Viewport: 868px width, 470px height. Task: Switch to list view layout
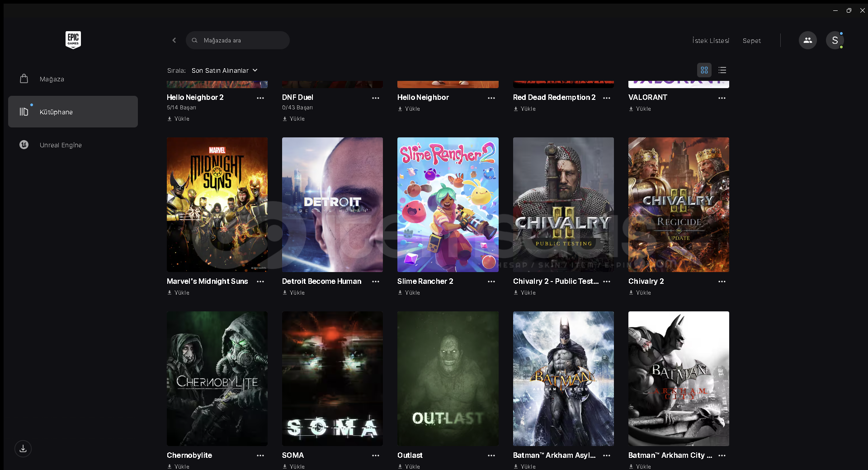tap(722, 70)
